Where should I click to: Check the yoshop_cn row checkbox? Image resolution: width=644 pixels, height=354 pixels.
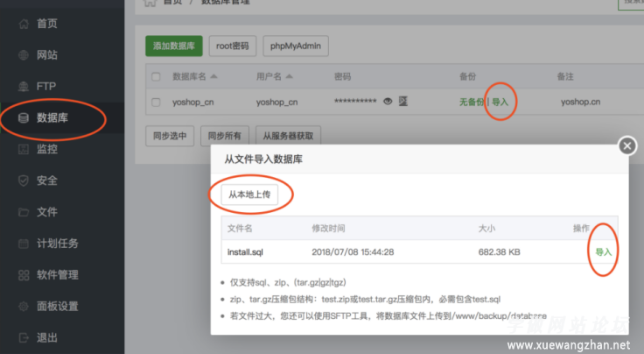[156, 102]
